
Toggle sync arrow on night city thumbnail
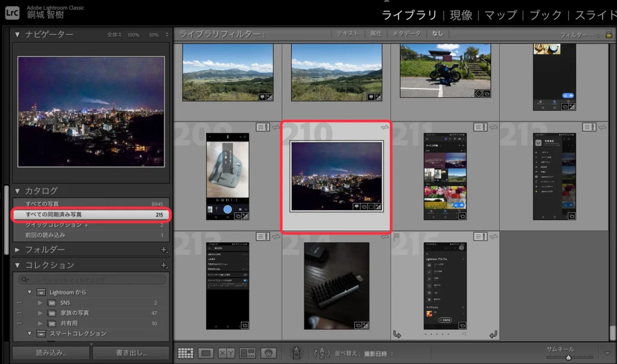pyautogui.click(x=384, y=127)
